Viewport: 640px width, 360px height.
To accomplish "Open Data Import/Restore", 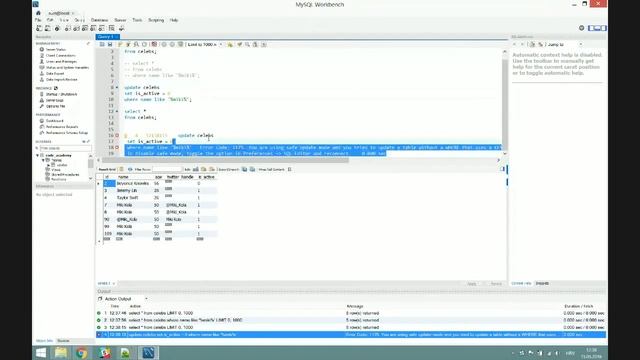I will [61, 80].
